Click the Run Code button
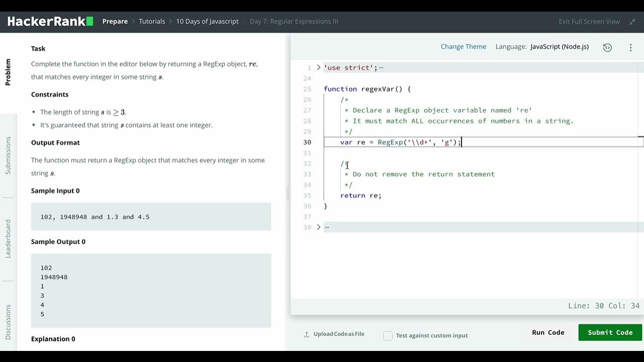 tap(548, 332)
